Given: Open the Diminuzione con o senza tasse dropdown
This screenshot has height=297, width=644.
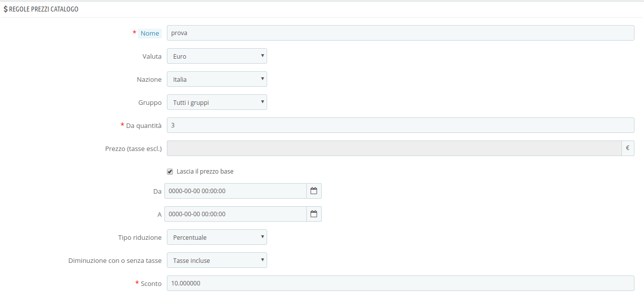Looking at the screenshot, I should [x=217, y=260].
